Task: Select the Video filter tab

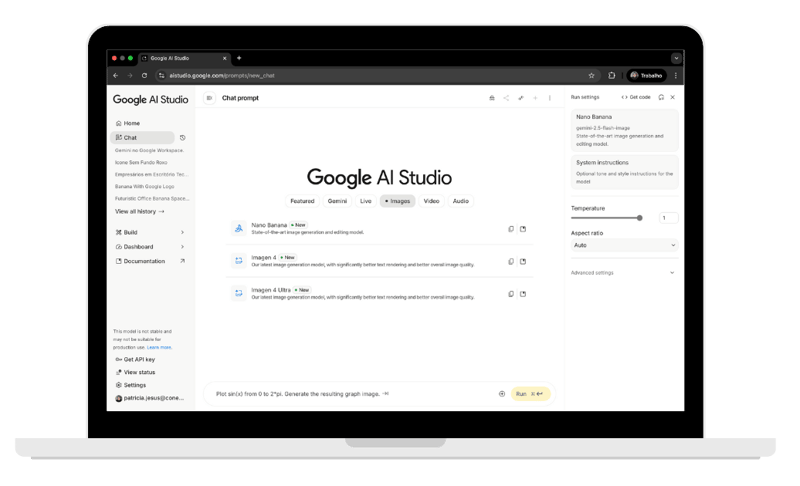Action: (431, 201)
